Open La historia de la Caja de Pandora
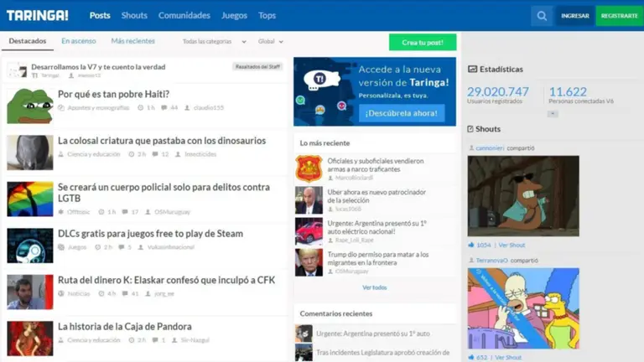 pyautogui.click(x=125, y=326)
